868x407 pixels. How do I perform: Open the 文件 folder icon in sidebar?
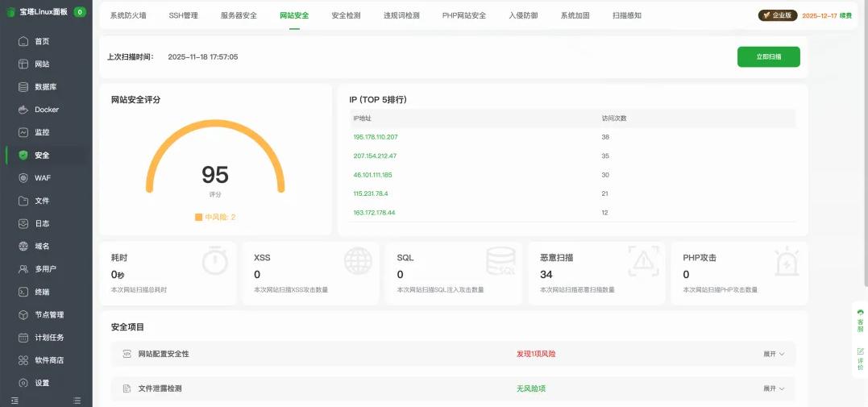tap(23, 201)
